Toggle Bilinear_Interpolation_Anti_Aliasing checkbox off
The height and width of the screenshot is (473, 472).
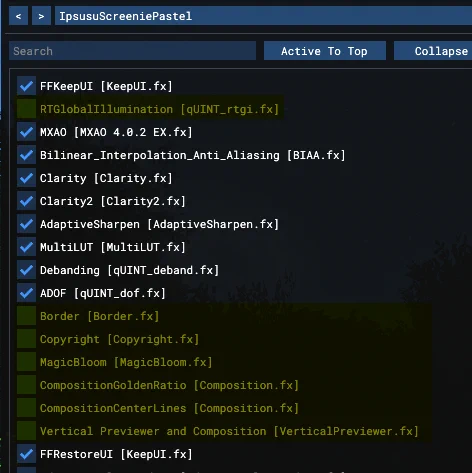click(x=26, y=155)
